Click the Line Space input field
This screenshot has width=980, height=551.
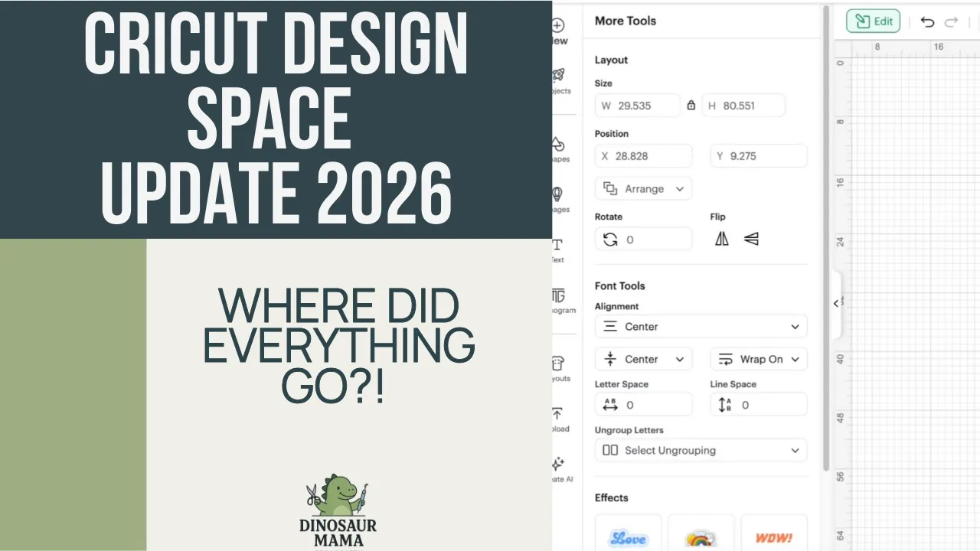pyautogui.click(x=759, y=405)
